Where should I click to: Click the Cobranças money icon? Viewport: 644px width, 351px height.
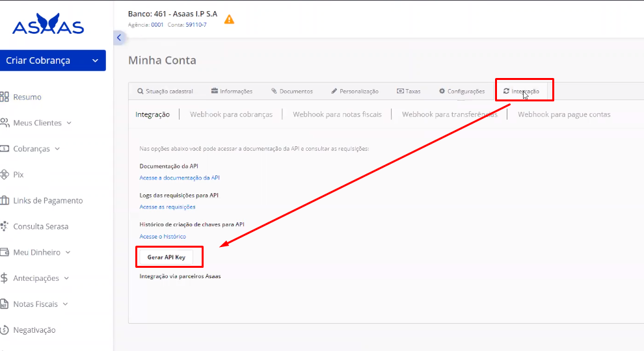[5, 149]
